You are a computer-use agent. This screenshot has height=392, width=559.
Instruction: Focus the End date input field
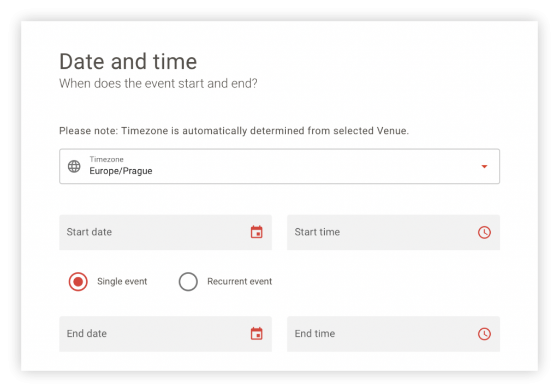click(165, 334)
